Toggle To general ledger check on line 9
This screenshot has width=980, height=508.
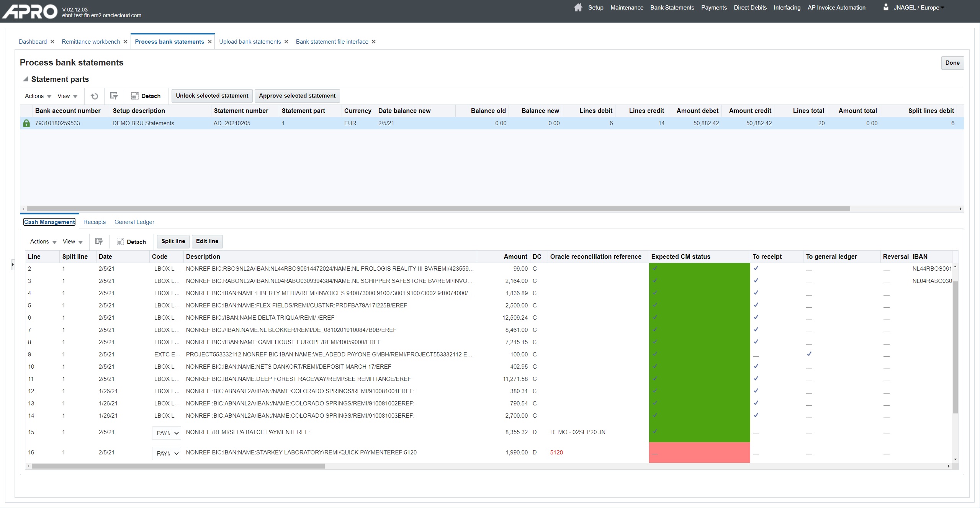[x=809, y=354]
